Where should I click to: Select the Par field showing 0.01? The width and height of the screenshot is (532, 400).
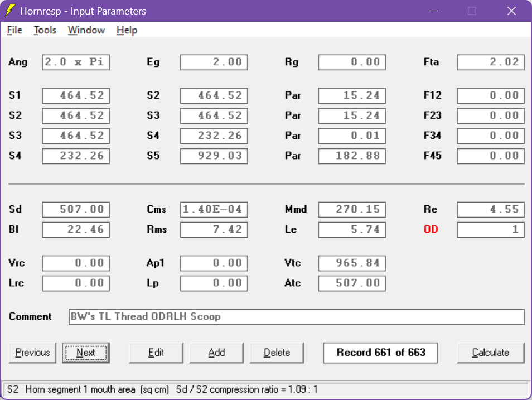pyautogui.click(x=352, y=136)
